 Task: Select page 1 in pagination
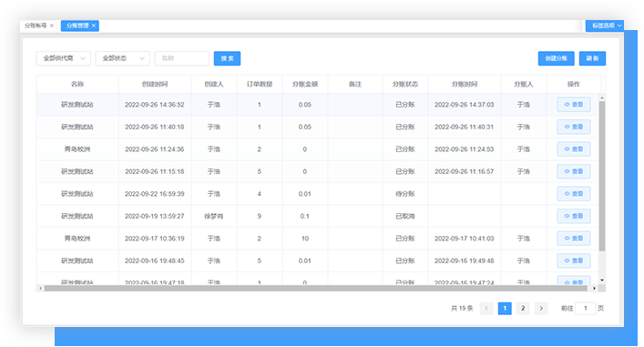[x=505, y=309]
